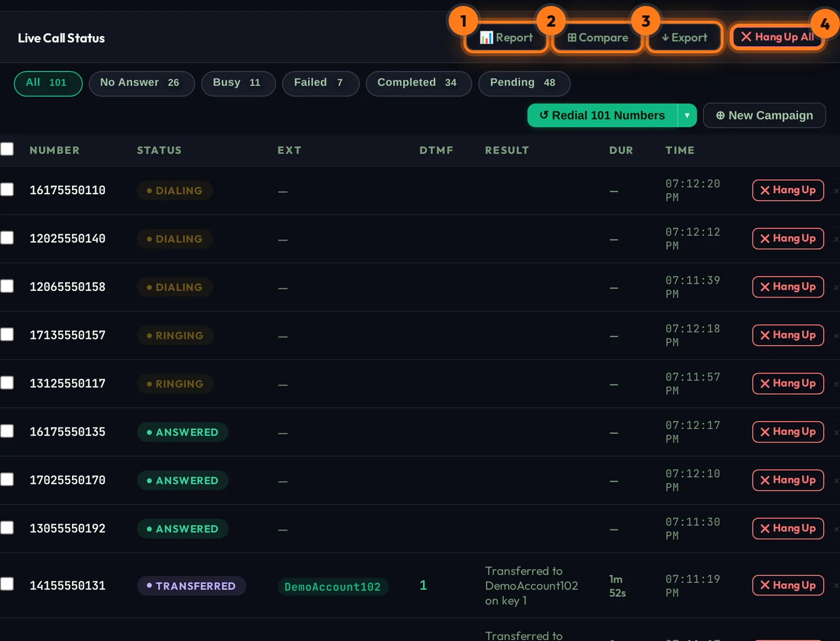Check the row for 12025550140
Screen dimensions: 840x641
(x=7, y=238)
